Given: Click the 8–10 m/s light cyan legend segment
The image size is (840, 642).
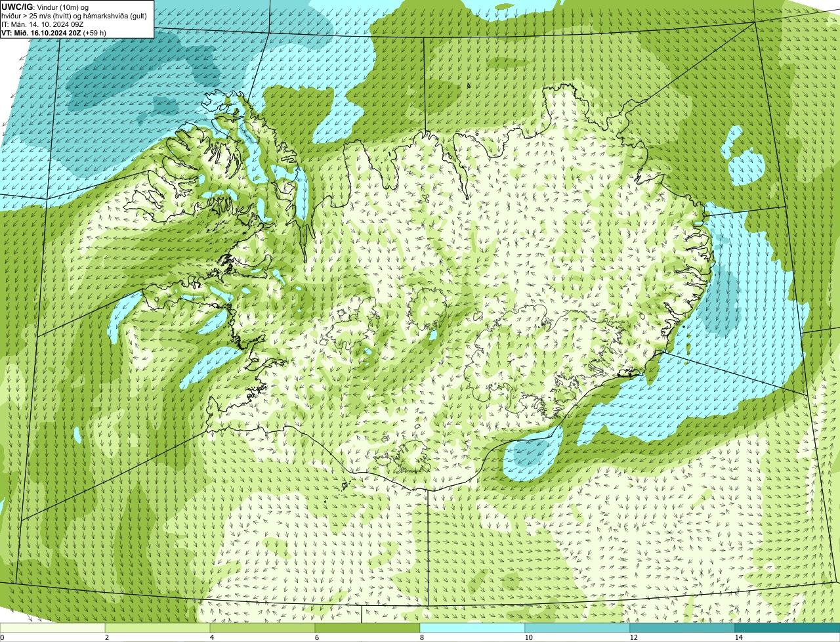Looking at the screenshot, I should click(472, 628).
